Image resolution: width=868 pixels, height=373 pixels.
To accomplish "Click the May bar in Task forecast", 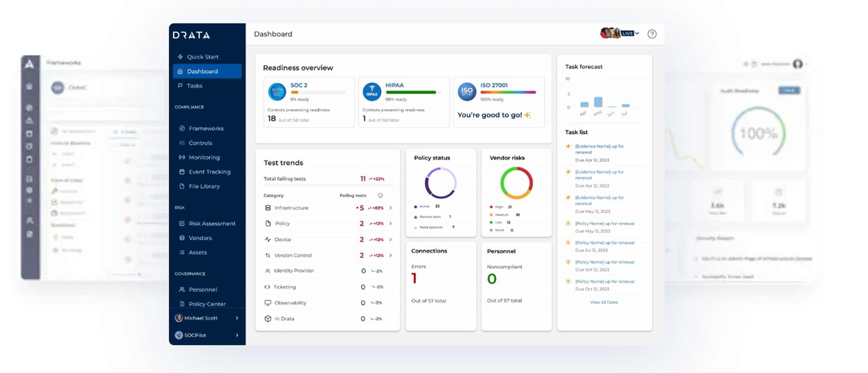I will pyautogui.click(x=598, y=102).
